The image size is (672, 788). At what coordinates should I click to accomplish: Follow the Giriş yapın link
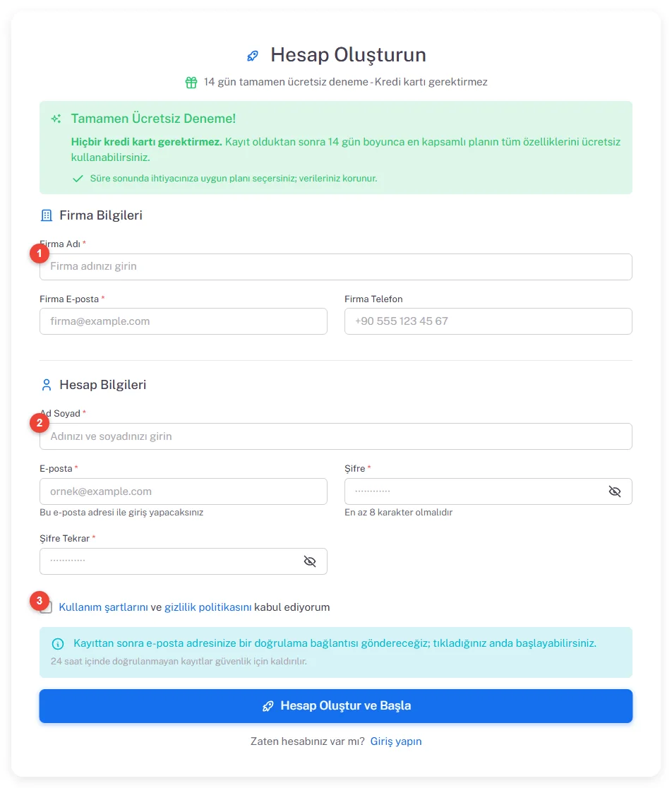tap(396, 741)
